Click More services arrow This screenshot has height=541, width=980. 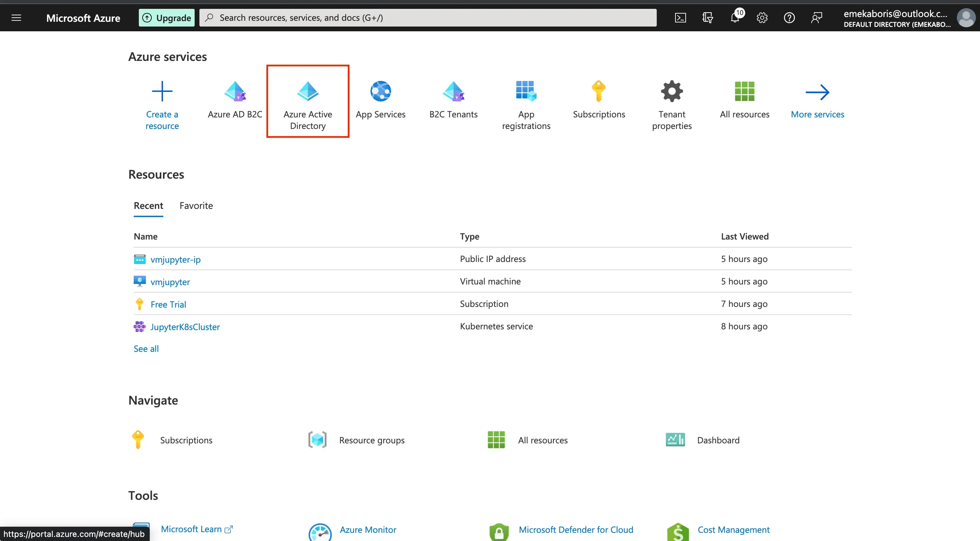[x=817, y=93]
